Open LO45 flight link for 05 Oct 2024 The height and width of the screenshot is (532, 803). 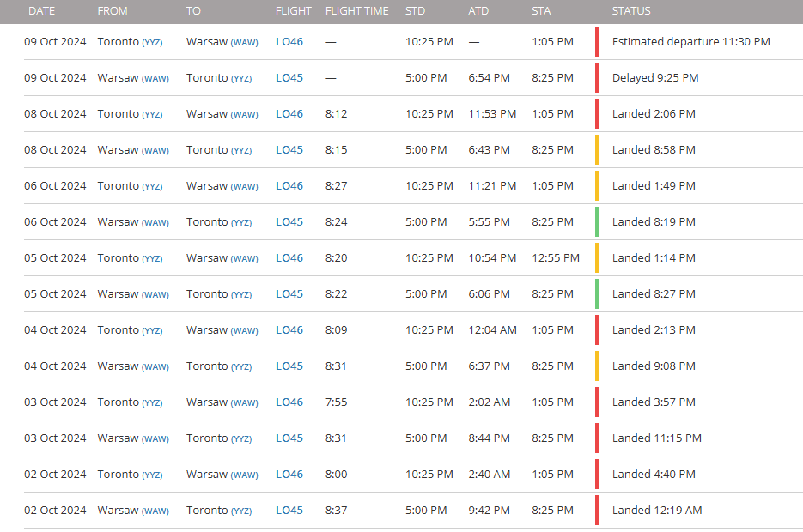click(x=289, y=294)
